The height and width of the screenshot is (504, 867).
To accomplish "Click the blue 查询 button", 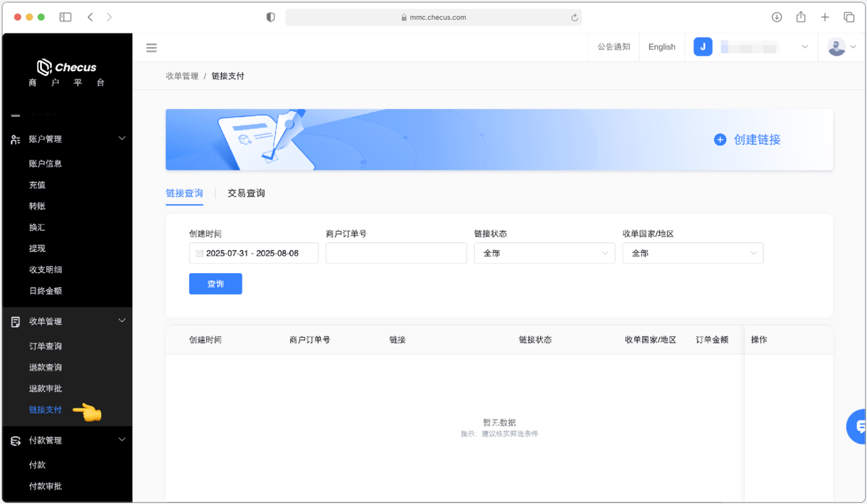I will pyautogui.click(x=215, y=284).
